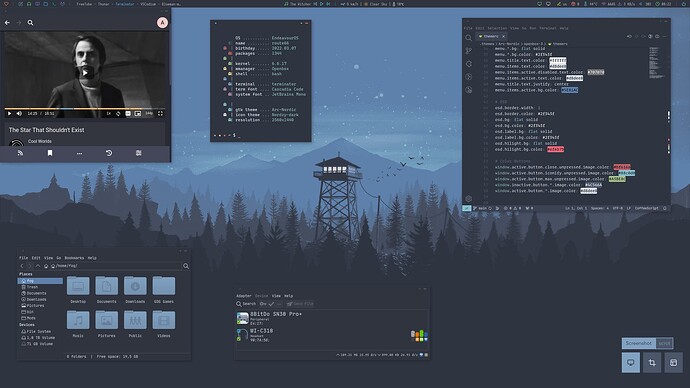The image size is (690, 388).
Task: Open VSCodium Source Control sidebar icon
Action: 469,51
